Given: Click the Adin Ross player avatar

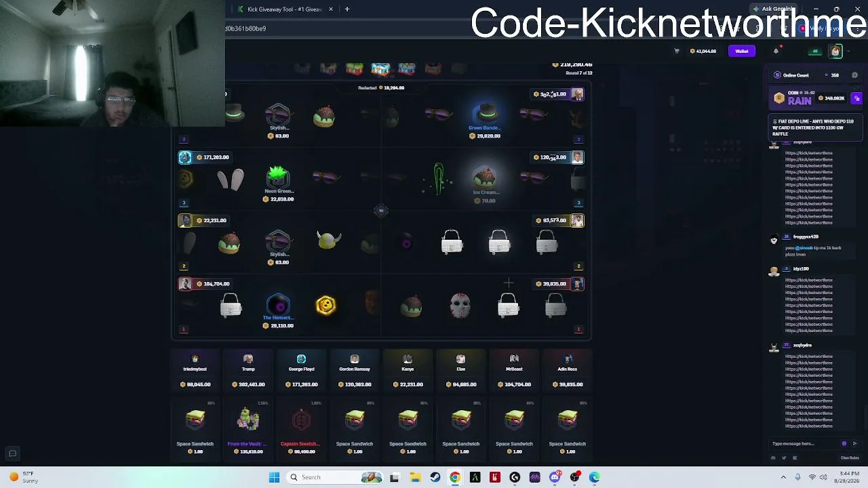Looking at the screenshot, I should [x=567, y=359].
